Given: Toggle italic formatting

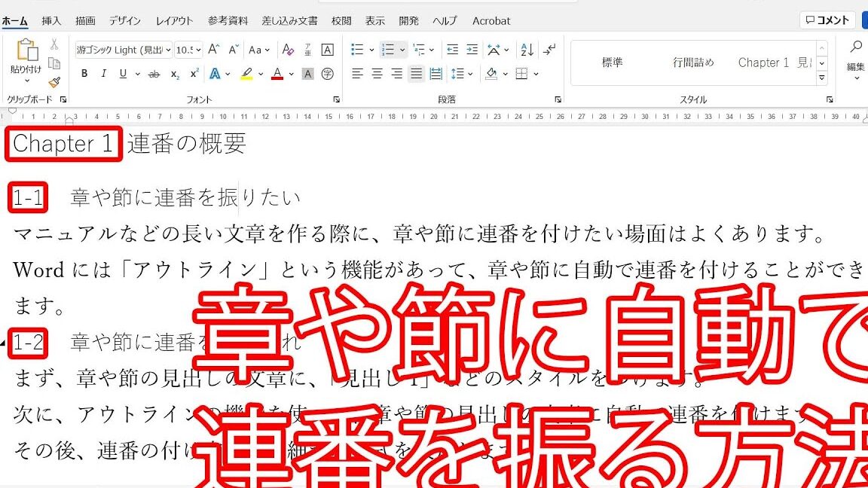Looking at the screenshot, I should pyautogui.click(x=103, y=74).
